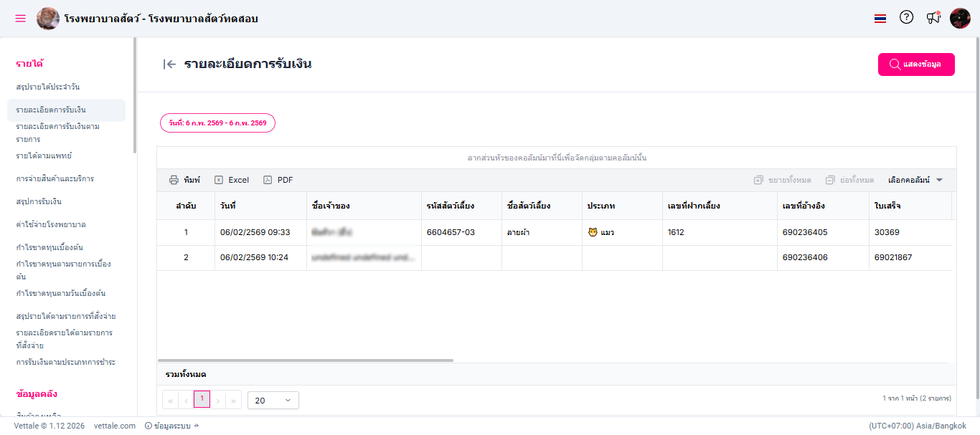Expand the ข้อมูลระบบ system info panel
This screenshot has width=980, height=435.
tap(171, 426)
